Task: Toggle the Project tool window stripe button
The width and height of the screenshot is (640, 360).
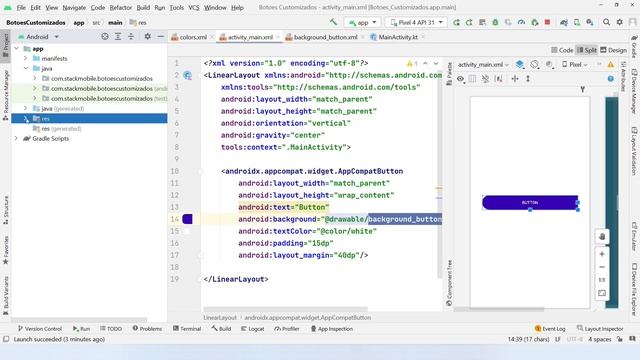Action: (5, 46)
